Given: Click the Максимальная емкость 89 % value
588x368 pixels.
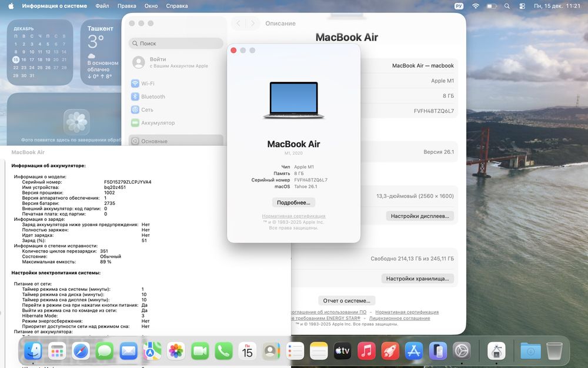Looking at the screenshot, I should (x=105, y=262).
